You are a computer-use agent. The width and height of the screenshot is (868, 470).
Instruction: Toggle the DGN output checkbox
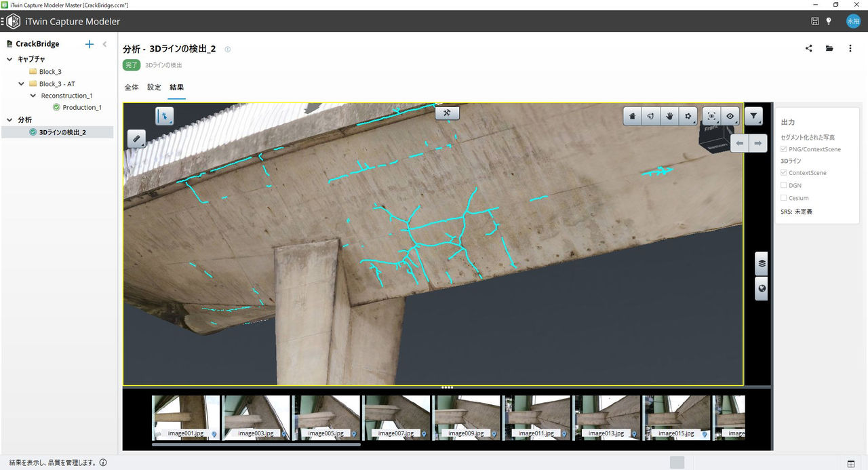click(784, 185)
